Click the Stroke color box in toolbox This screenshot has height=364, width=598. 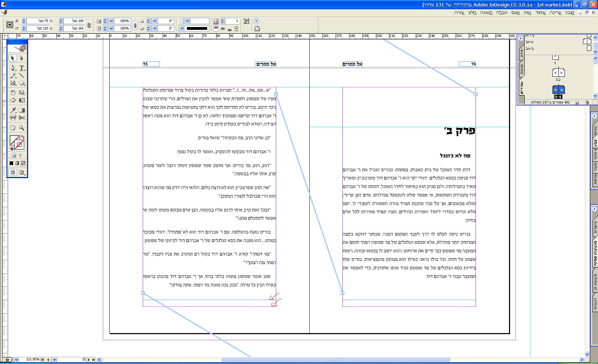(20, 145)
